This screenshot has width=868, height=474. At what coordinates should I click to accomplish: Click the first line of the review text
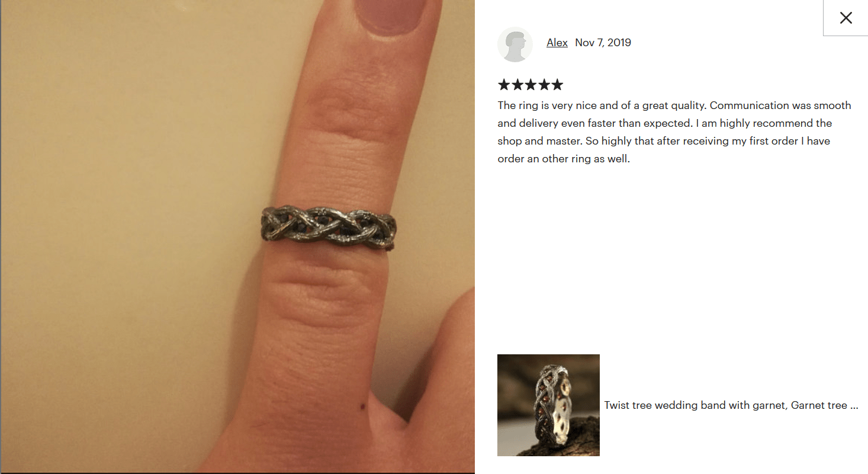point(674,105)
